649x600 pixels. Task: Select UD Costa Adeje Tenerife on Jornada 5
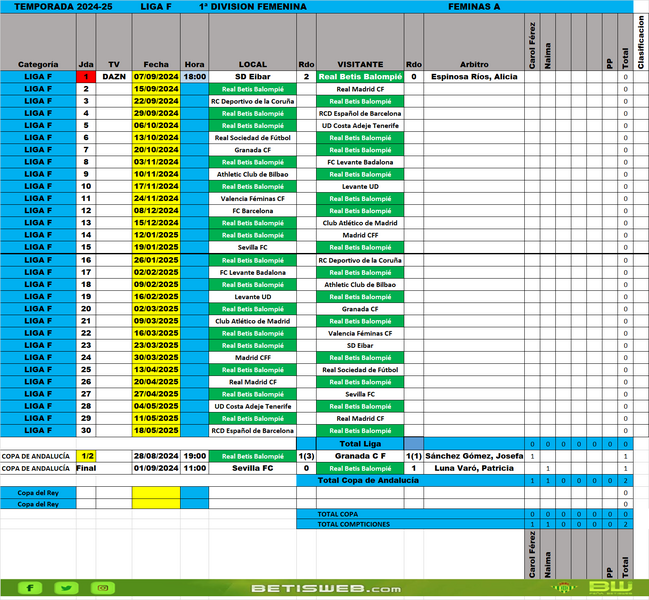coord(360,125)
